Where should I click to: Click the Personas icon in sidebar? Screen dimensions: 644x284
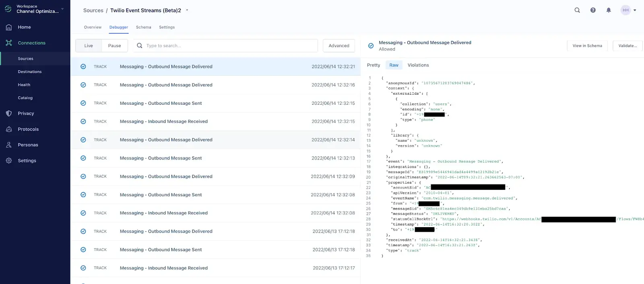pyautogui.click(x=9, y=145)
